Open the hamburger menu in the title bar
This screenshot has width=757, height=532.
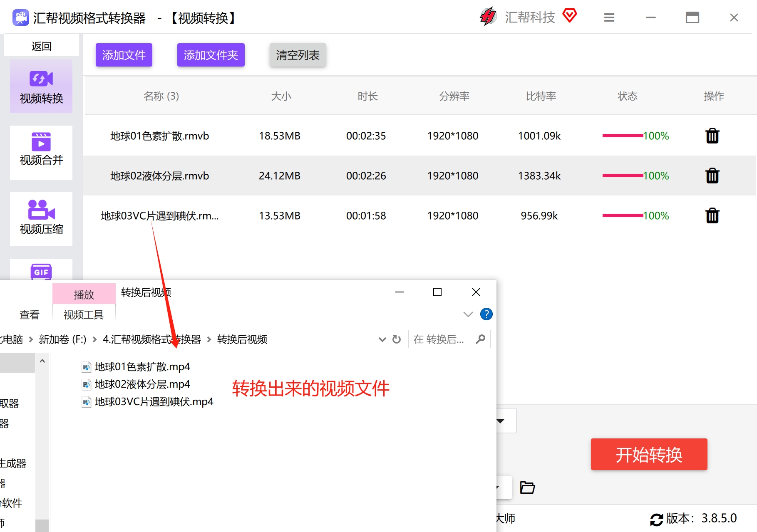pos(609,17)
